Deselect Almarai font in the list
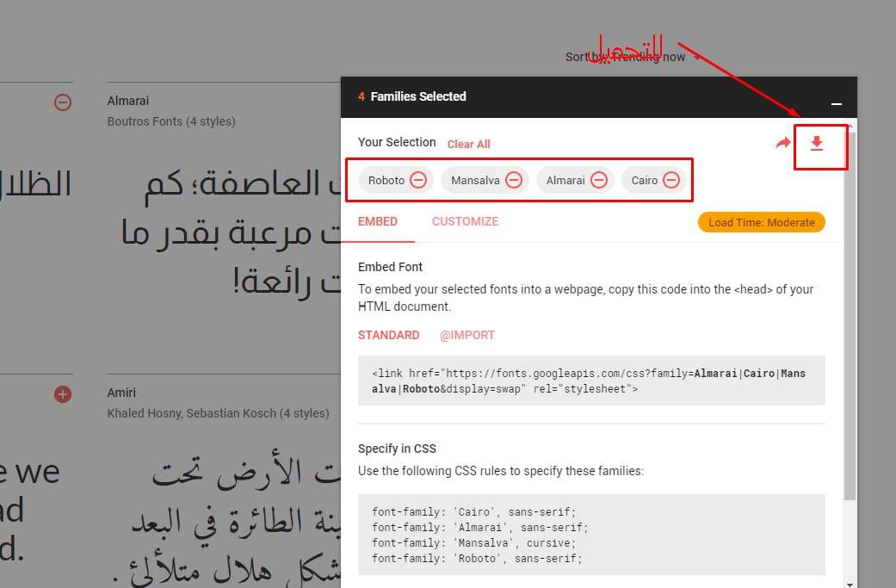 click(63, 102)
